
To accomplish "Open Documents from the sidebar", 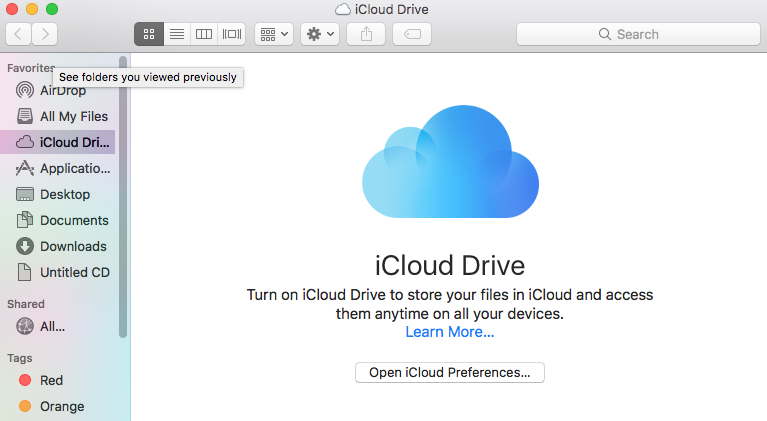I will [58, 220].
